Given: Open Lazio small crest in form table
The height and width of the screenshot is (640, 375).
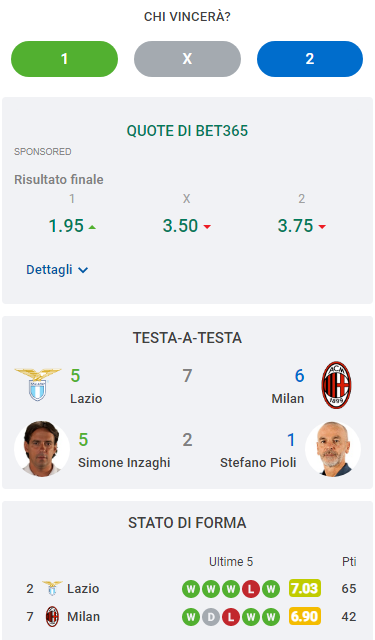Looking at the screenshot, I should click(x=52, y=589).
